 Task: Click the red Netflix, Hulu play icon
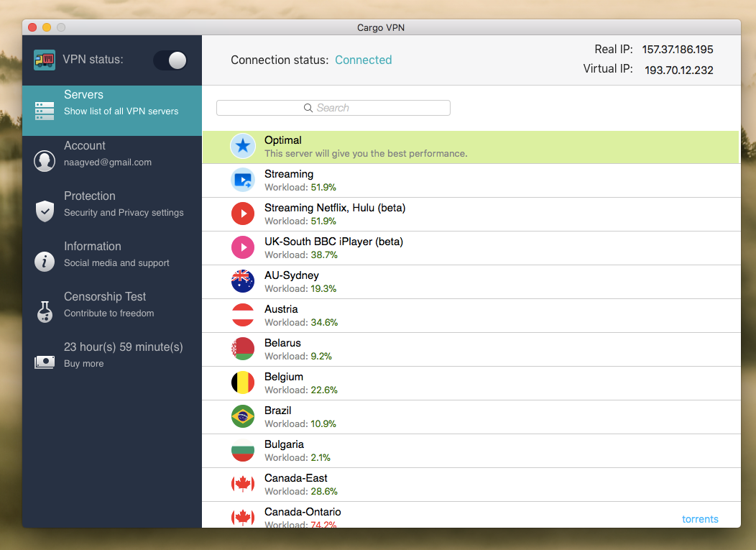click(243, 214)
